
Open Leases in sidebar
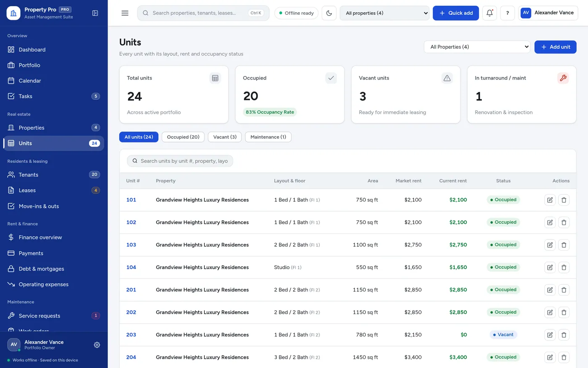click(x=54, y=191)
